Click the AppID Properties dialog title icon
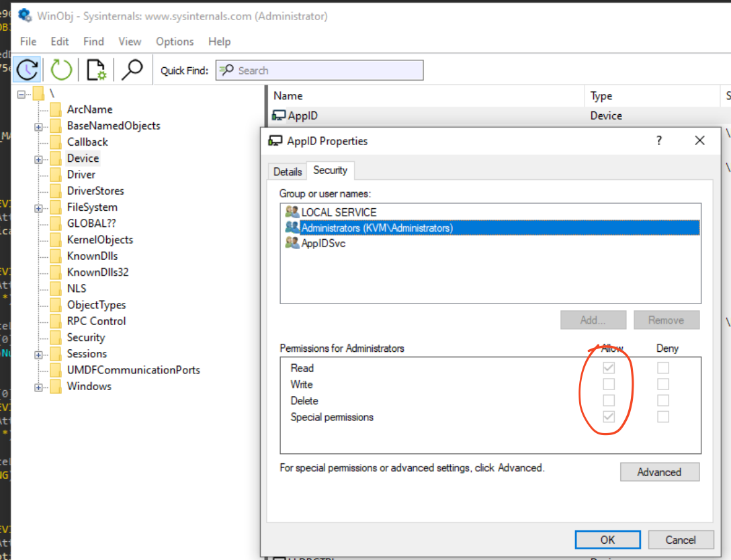 (275, 141)
